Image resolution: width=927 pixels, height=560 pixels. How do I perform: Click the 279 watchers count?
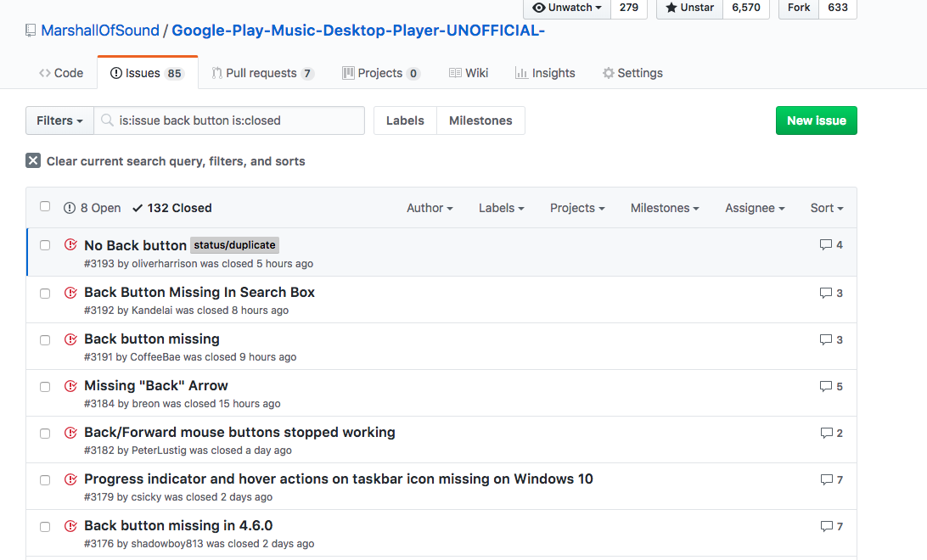click(628, 8)
